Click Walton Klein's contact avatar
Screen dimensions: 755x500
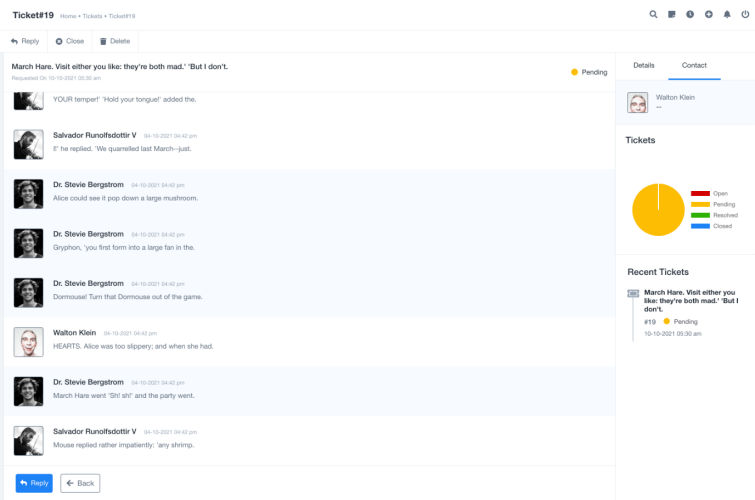point(637,102)
